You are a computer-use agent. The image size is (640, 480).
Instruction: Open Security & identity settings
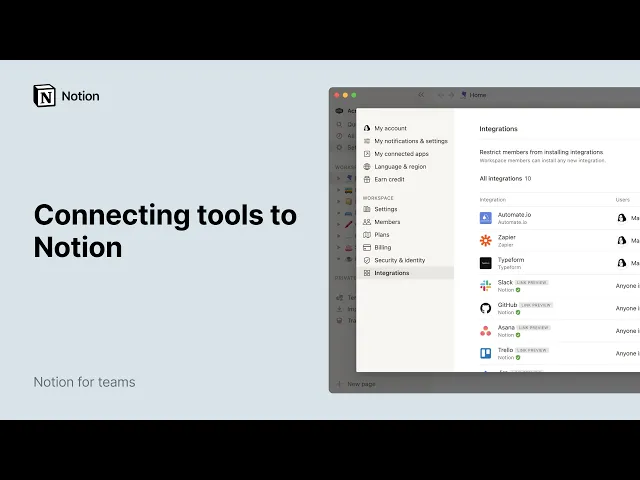pos(394,260)
